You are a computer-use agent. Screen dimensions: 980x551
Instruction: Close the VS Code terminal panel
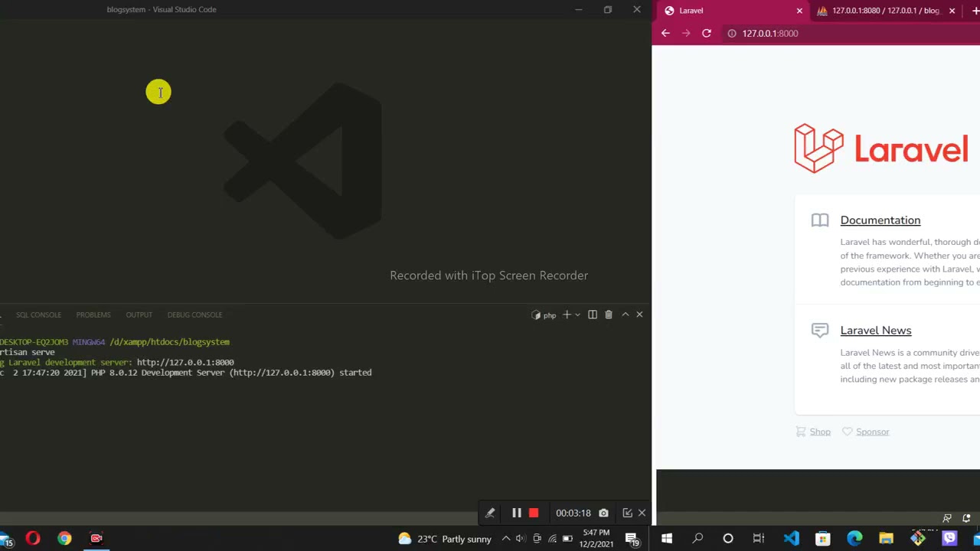coord(639,315)
